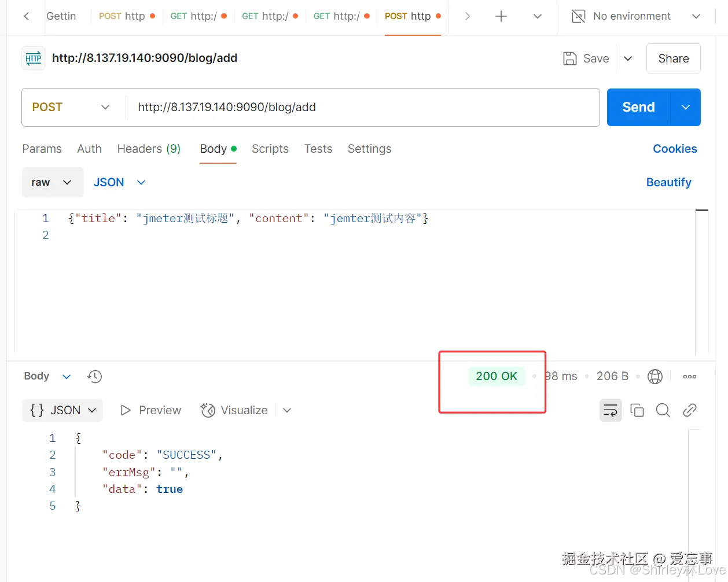Viewport: 728px width, 582px height.
Task: Change the JSON body format dropdown
Action: tap(119, 182)
